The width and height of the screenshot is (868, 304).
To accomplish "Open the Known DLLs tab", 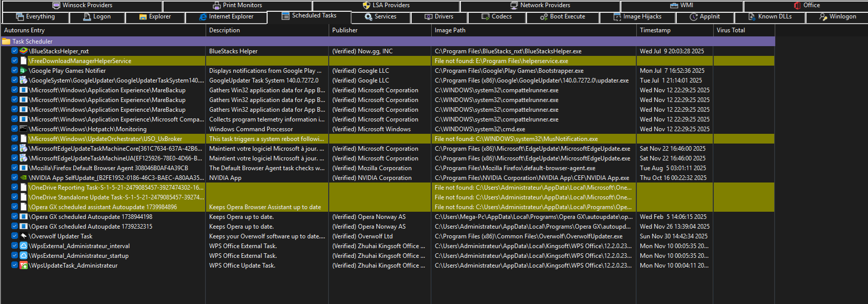I will click(770, 17).
